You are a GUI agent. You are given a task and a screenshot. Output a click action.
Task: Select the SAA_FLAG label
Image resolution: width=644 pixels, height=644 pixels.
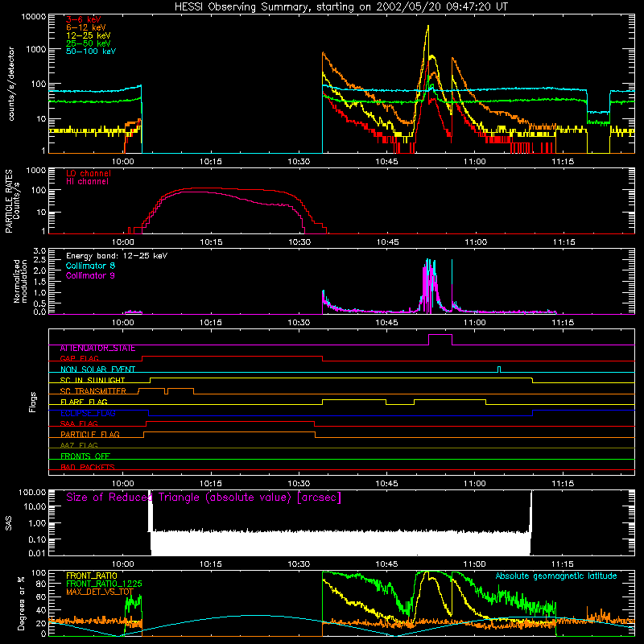79,423
